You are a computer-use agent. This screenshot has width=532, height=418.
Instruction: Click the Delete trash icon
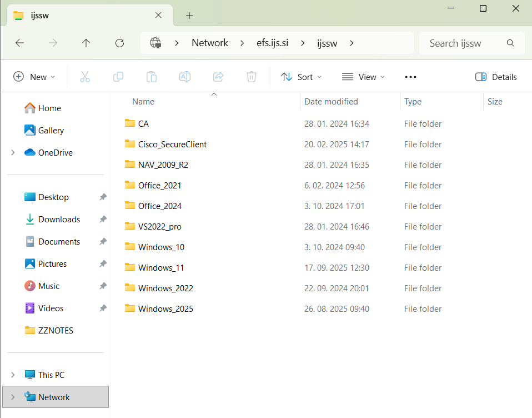coord(252,77)
